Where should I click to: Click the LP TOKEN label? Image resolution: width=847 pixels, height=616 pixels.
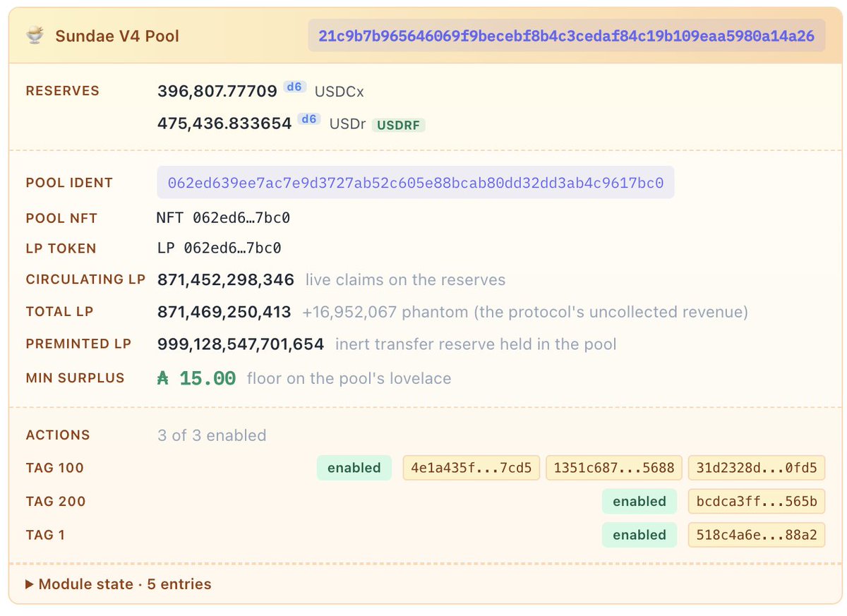61,248
